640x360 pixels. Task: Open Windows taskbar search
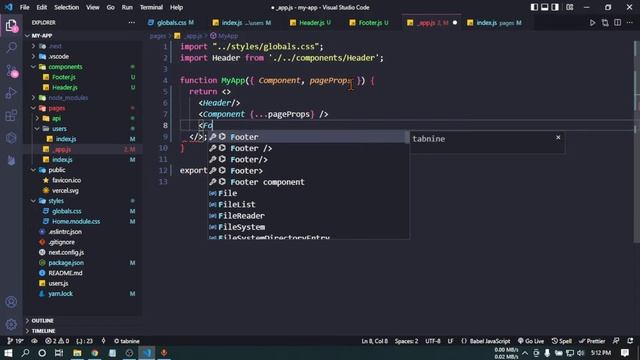click(25, 353)
